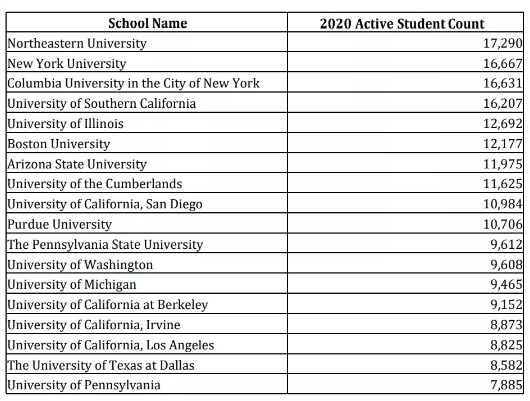Select the University of Southern California row

click(265, 103)
